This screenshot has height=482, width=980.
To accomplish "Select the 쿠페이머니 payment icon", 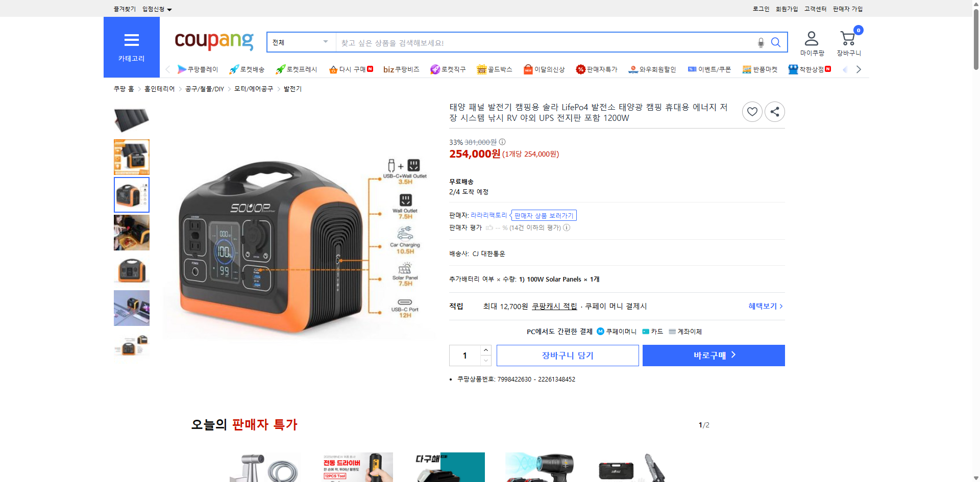I will (600, 331).
